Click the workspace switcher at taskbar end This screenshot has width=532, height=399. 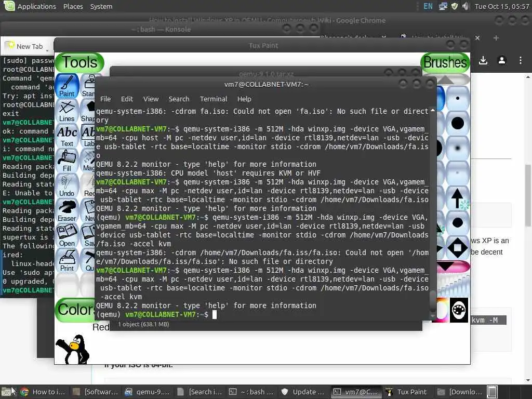493,392
